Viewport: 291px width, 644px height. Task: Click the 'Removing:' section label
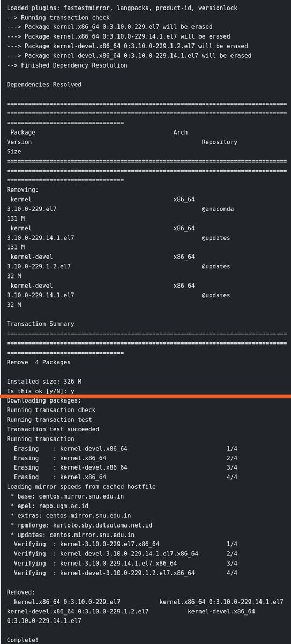click(23, 190)
